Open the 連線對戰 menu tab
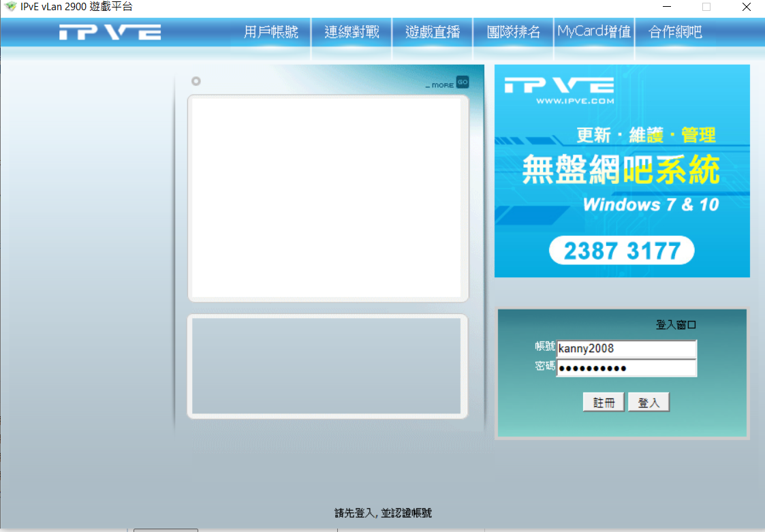This screenshot has width=765, height=532. 352,32
